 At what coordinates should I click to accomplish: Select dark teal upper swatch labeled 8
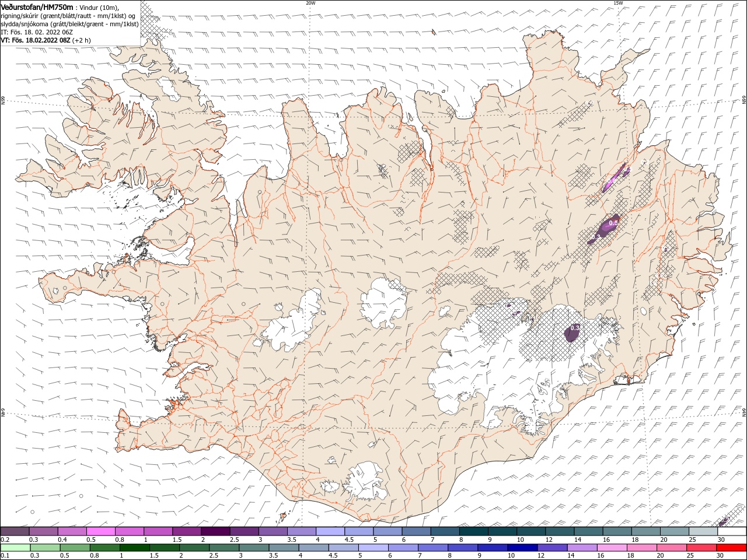tap(473, 531)
